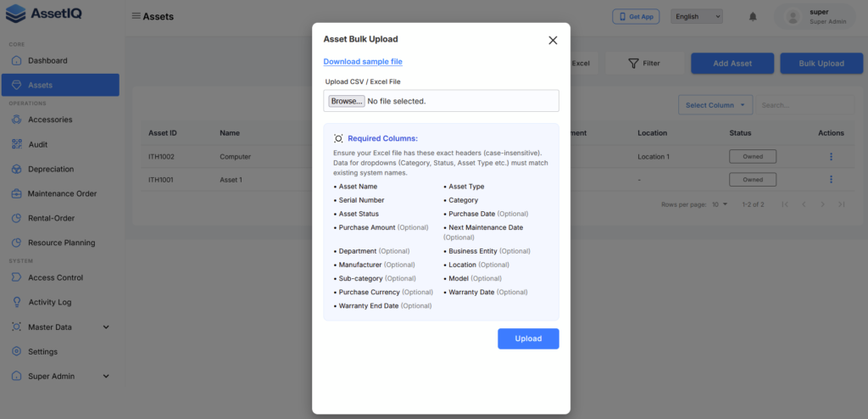Click the ITH1002 asset ID cell

161,157
